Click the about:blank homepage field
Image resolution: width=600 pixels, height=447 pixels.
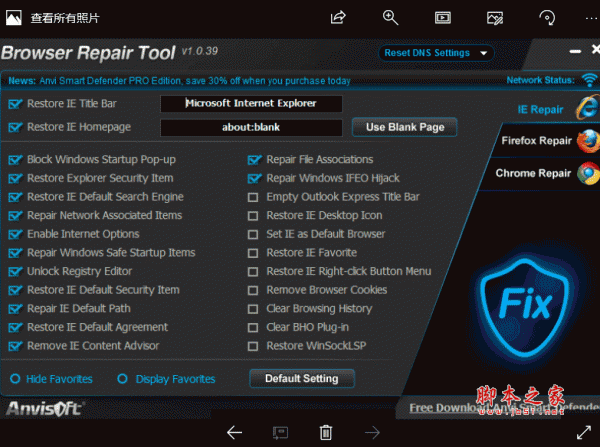point(251,127)
